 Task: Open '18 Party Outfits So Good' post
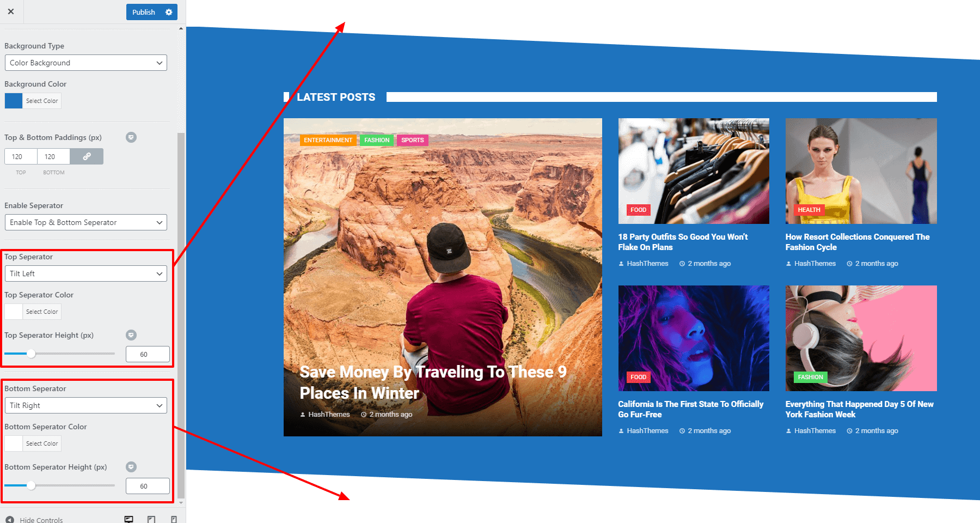click(683, 242)
